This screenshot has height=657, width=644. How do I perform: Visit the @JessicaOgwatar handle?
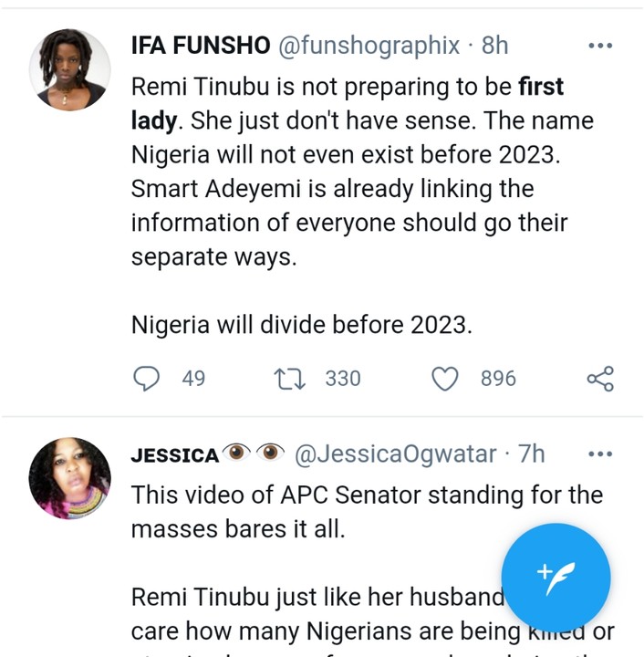[x=396, y=454]
